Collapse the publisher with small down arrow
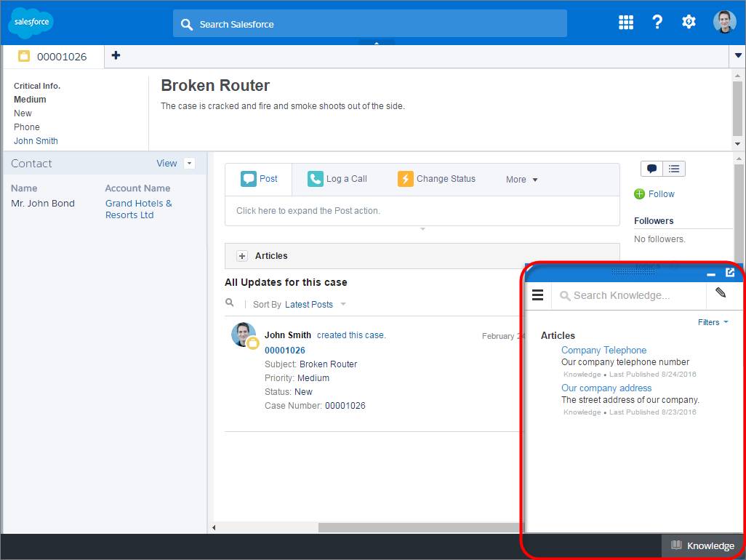 [422, 229]
